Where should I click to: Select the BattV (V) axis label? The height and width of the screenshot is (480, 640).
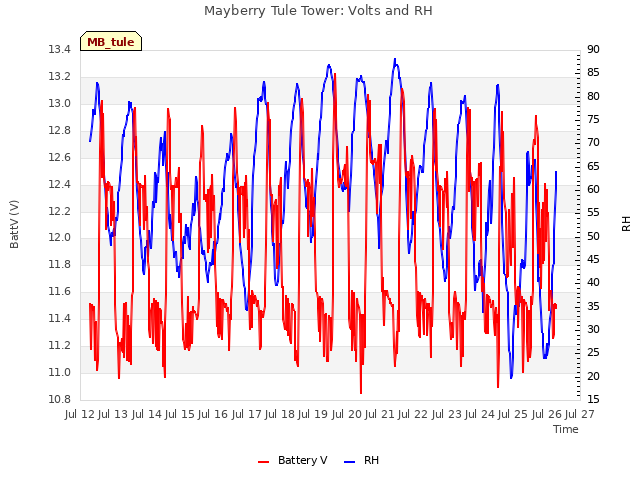click(14, 224)
